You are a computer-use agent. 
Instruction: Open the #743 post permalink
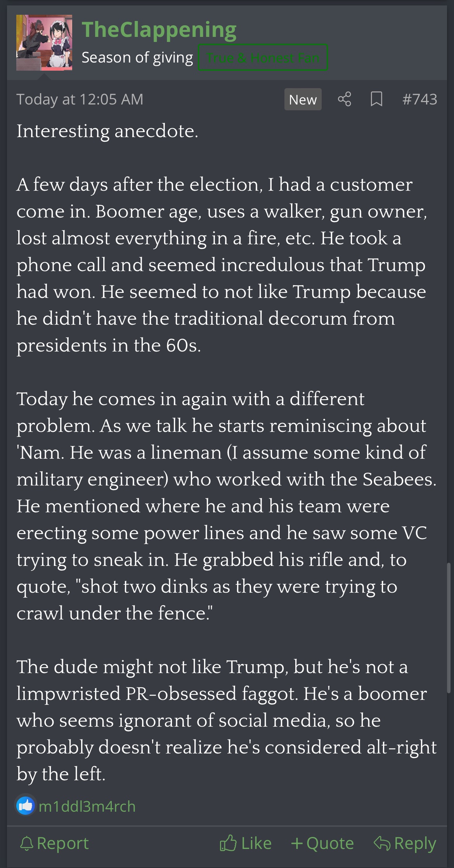[419, 99]
